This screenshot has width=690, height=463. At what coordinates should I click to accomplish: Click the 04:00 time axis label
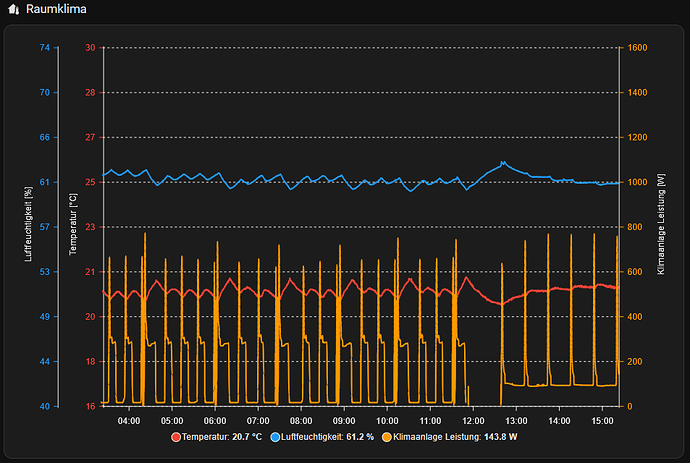pyautogui.click(x=129, y=421)
